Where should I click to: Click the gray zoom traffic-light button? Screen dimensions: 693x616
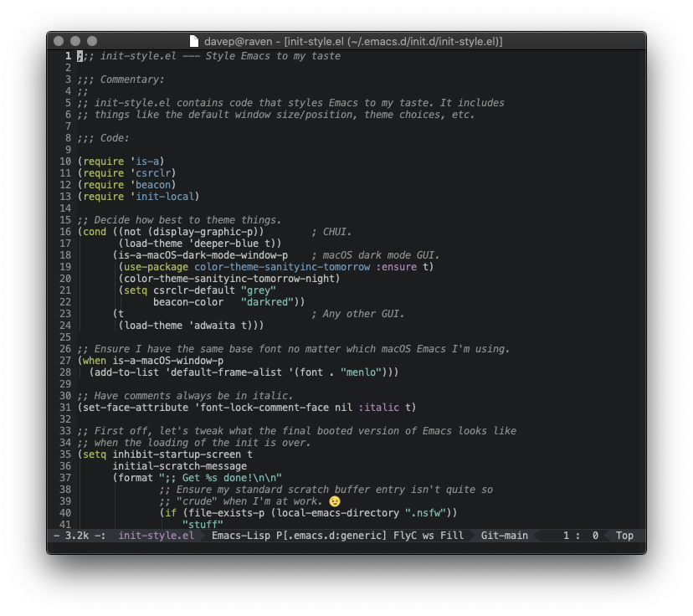[92, 41]
